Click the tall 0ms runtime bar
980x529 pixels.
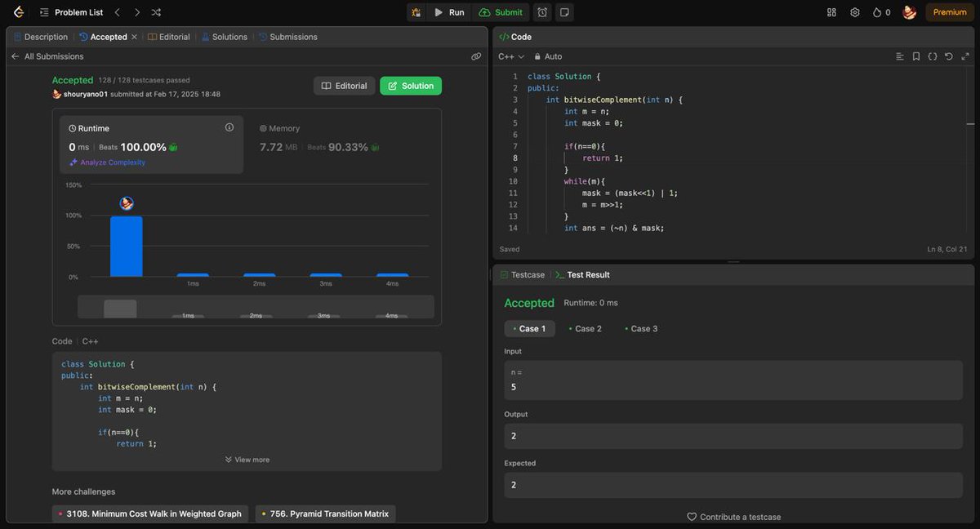click(127, 247)
